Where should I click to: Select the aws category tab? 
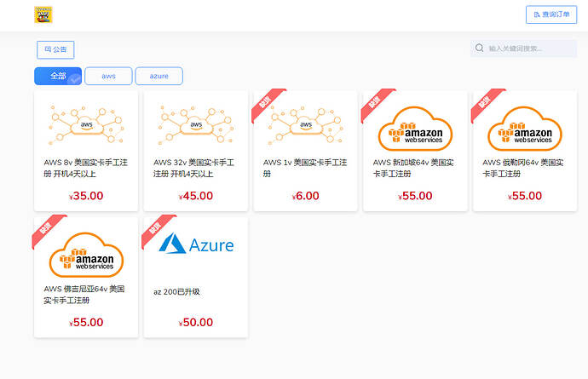coord(108,76)
